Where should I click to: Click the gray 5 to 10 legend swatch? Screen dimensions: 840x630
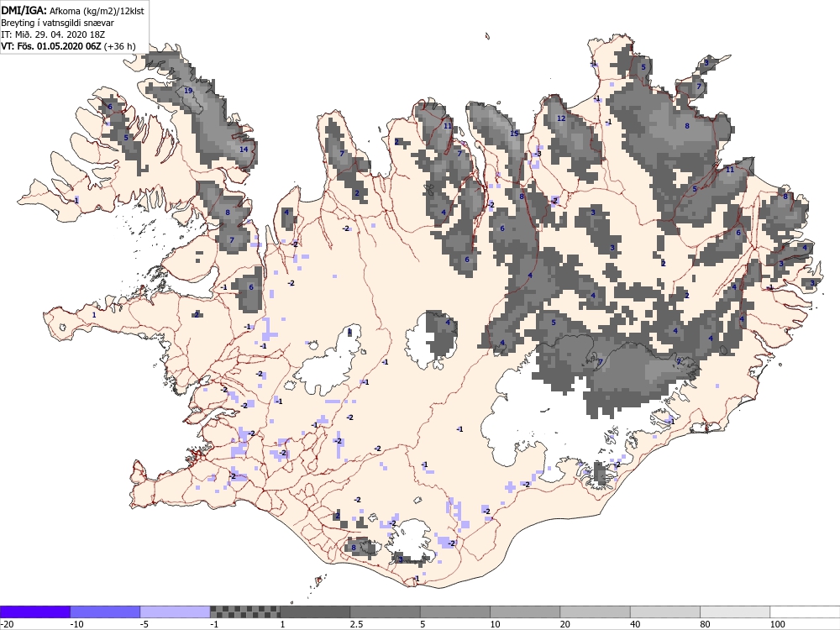click(x=454, y=612)
